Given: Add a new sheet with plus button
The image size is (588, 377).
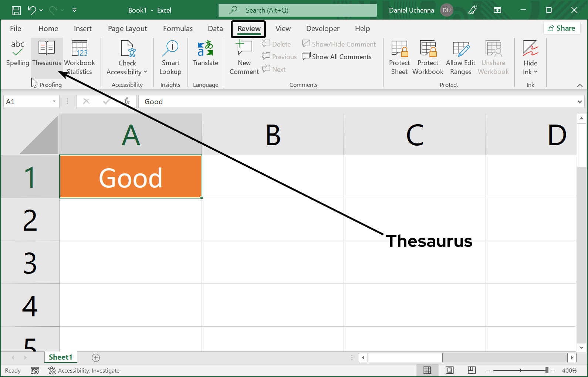Looking at the screenshot, I should point(96,357).
